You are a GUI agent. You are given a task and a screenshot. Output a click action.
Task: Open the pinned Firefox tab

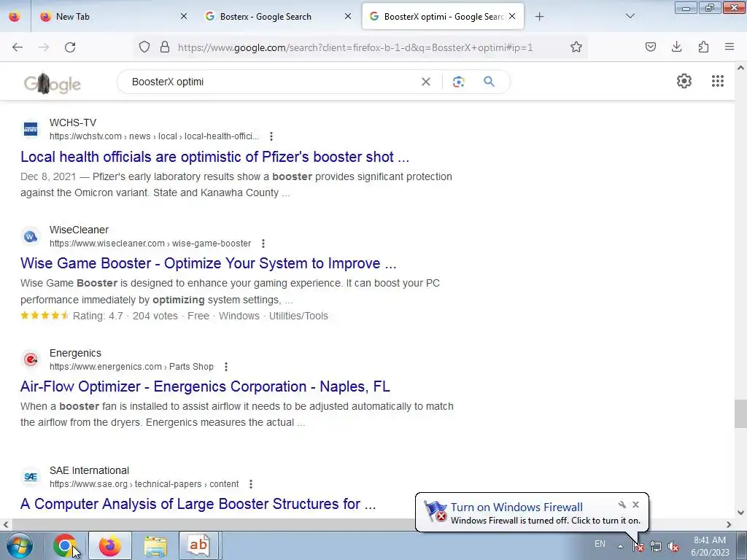tap(15, 17)
